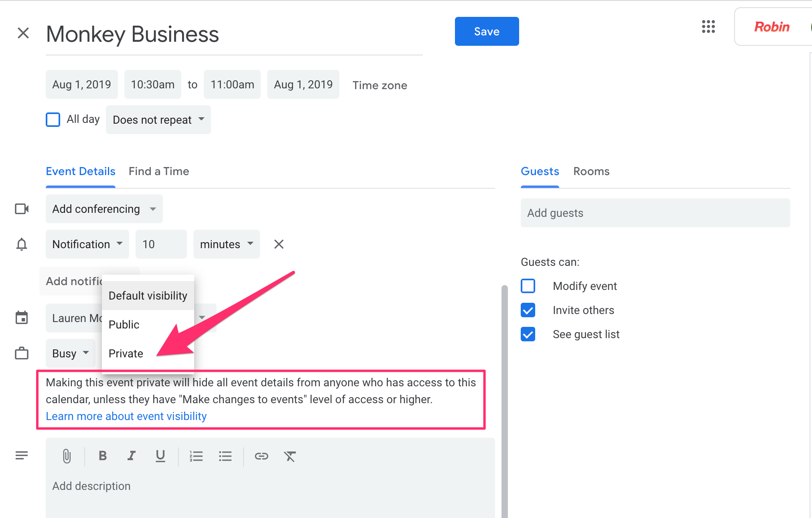Toggle the All day checkbox
812x518 pixels.
point(53,120)
